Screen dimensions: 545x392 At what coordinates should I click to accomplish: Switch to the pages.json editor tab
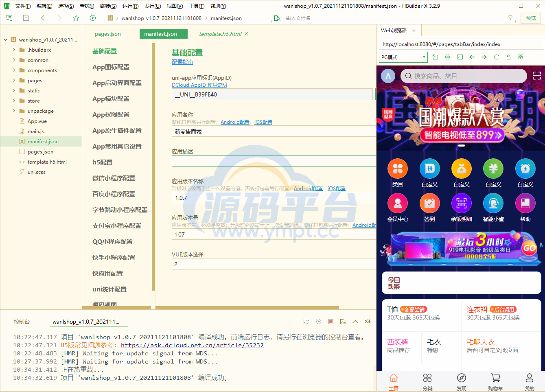click(x=108, y=34)
